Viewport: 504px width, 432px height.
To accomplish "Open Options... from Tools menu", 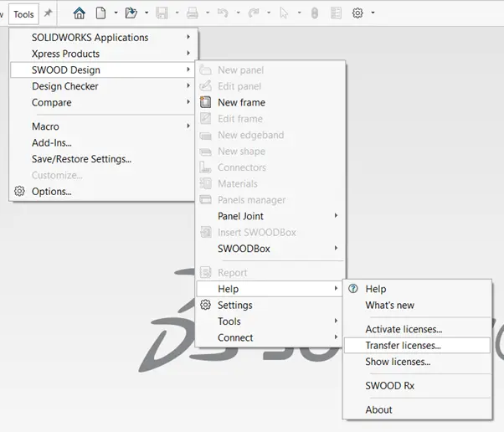I will click(102, 191).
